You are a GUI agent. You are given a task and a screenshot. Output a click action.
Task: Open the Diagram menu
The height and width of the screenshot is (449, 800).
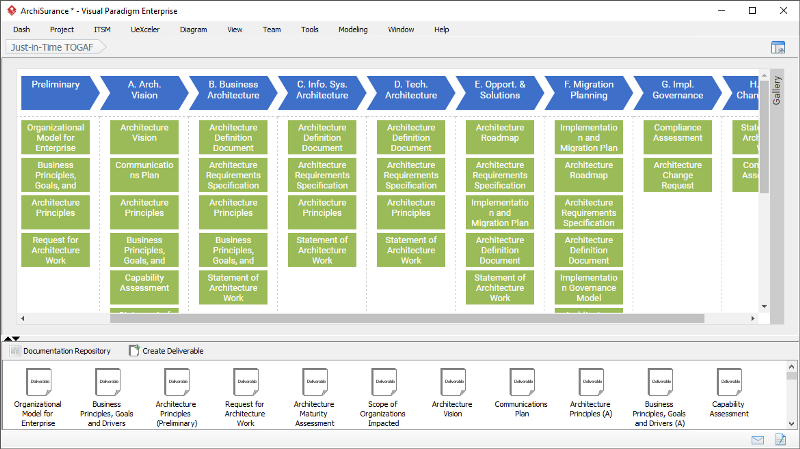point(193,30)
